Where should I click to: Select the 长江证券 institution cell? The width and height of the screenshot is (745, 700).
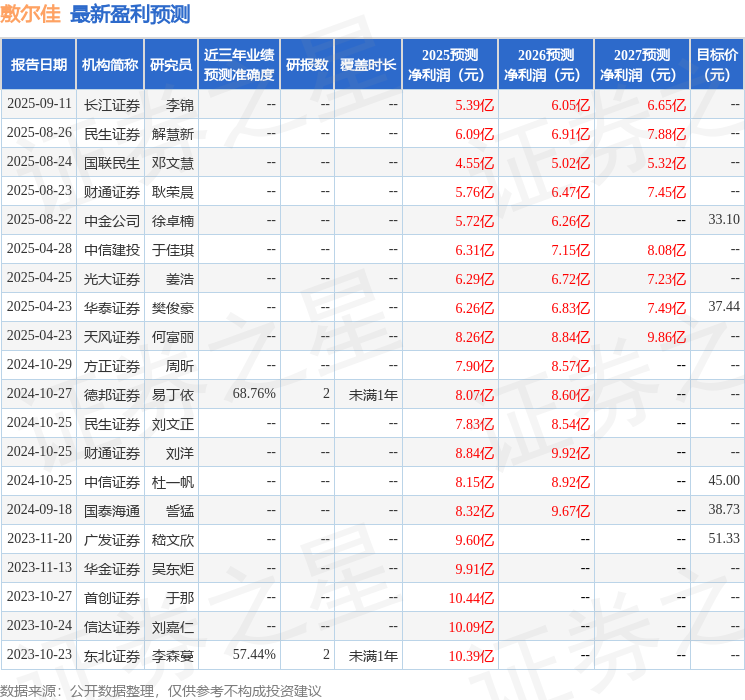point(112,105)
